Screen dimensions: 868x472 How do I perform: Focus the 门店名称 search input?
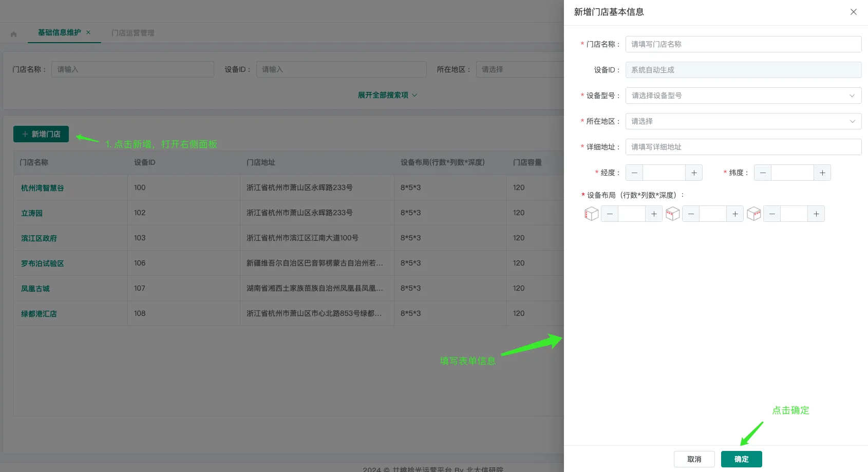pyautogui.click(x=133, y=69)
